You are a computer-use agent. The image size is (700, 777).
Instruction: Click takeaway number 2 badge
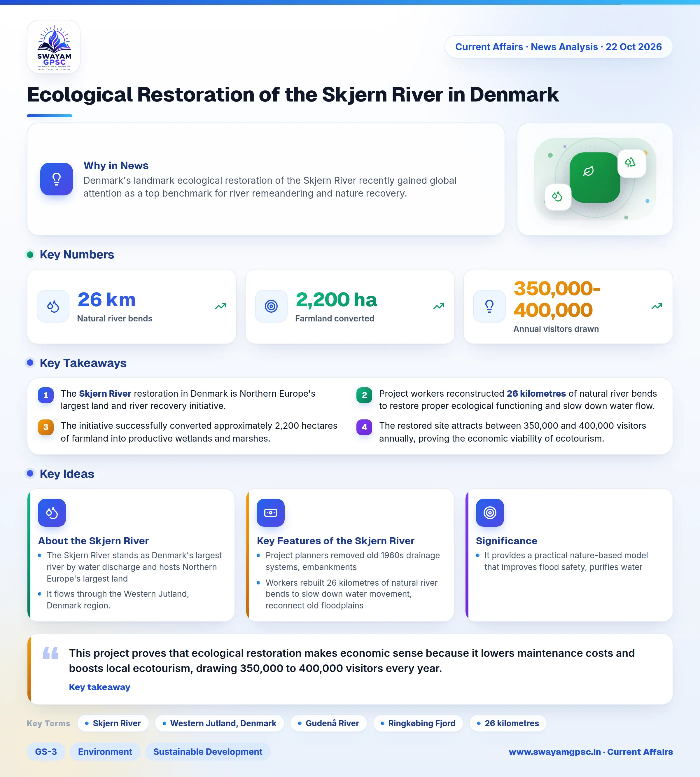pyautogui.click(x=364, y=395)
